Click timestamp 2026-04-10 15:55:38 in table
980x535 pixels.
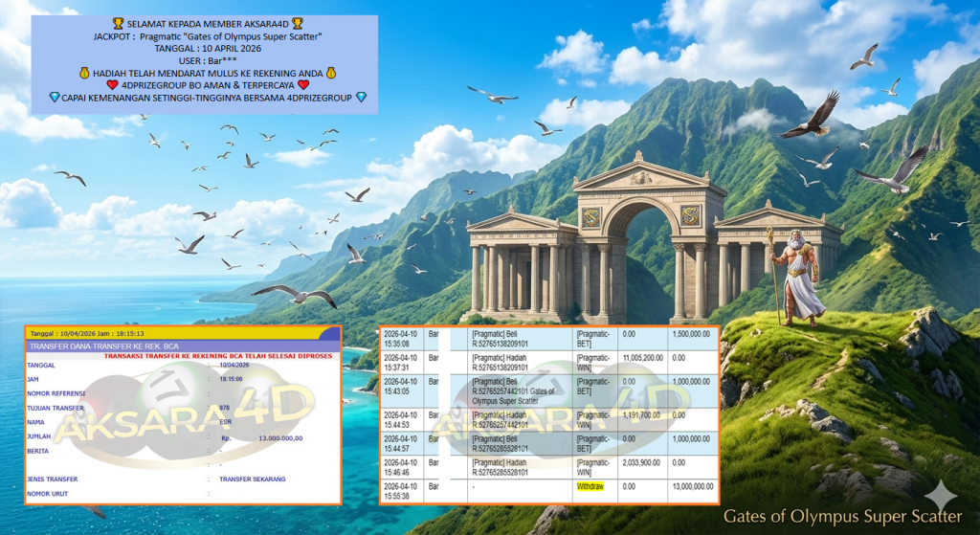click(x=401, y=491)
